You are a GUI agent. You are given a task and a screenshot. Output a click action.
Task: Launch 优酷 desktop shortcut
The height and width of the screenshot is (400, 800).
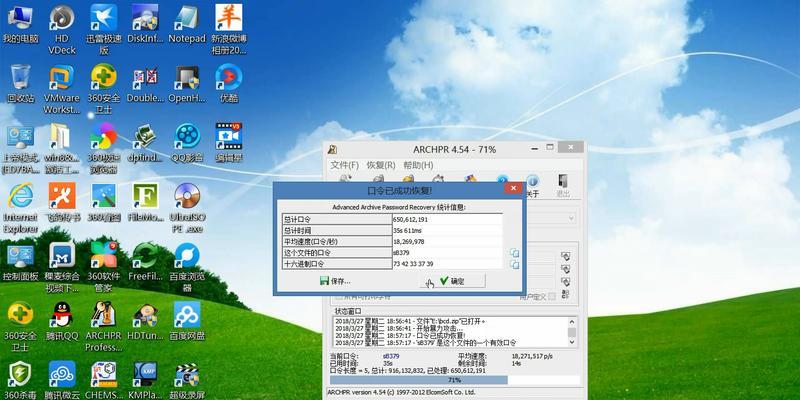pyautogui.click(x=229, y=84)
